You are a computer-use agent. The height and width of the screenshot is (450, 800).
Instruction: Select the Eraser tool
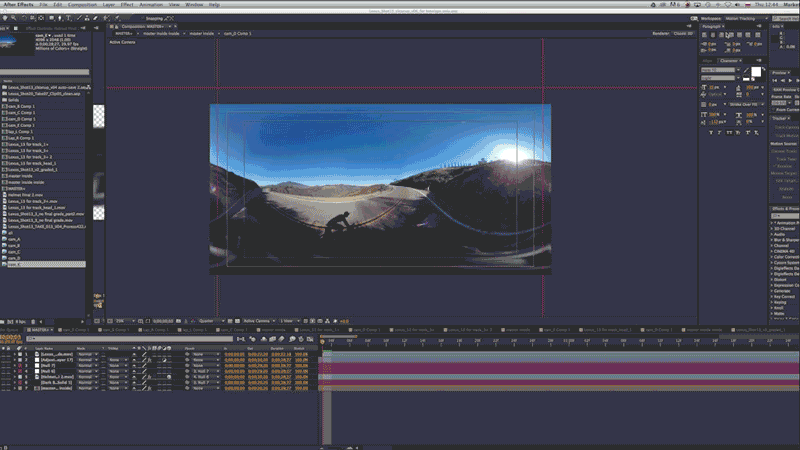point(95,18)
